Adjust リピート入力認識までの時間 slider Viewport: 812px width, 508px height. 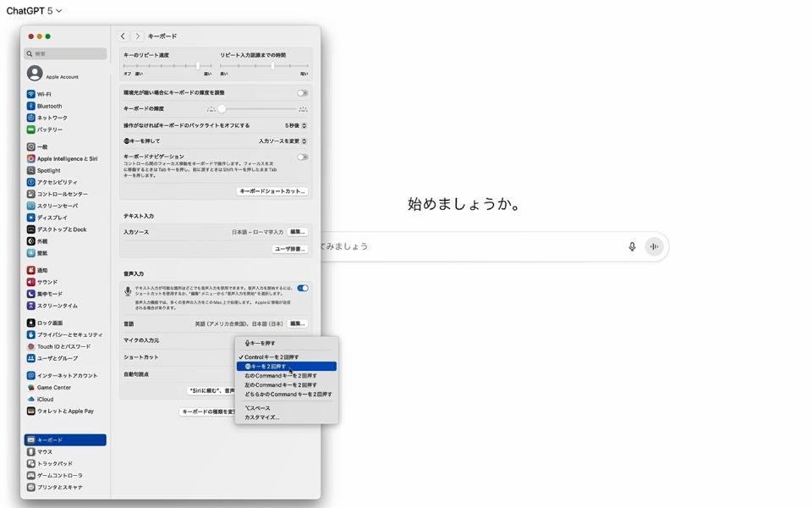click(x=264, y=66)
